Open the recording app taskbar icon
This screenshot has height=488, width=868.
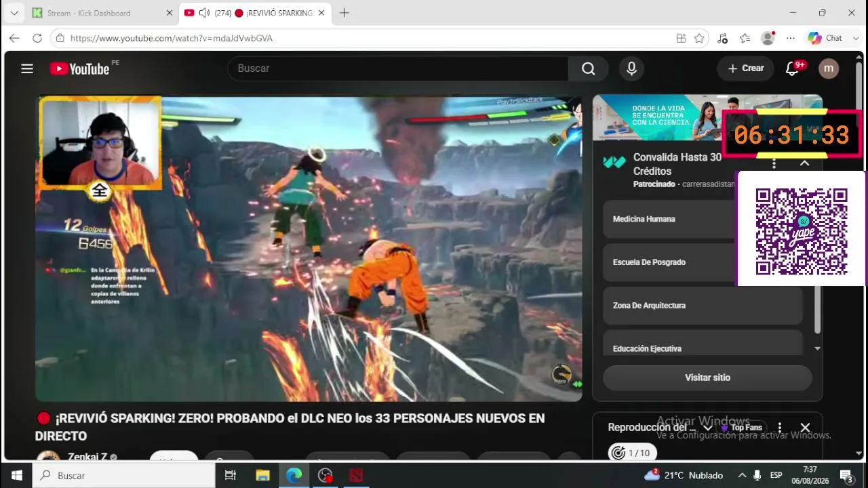click(325, 475)
